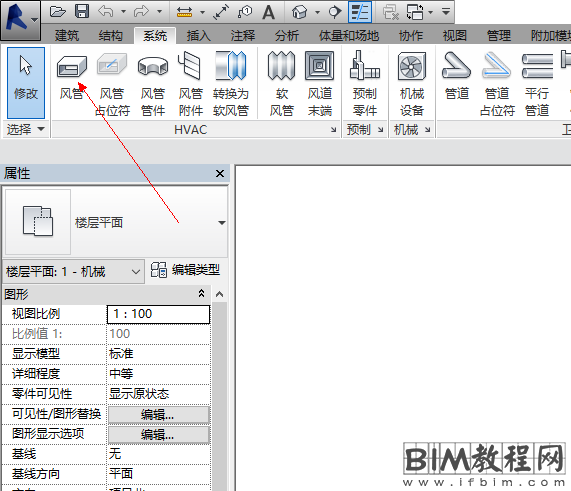Click 转换为软风管 Convert to Flex Duct
The image size is (571, 491).
tap(231, 84)
